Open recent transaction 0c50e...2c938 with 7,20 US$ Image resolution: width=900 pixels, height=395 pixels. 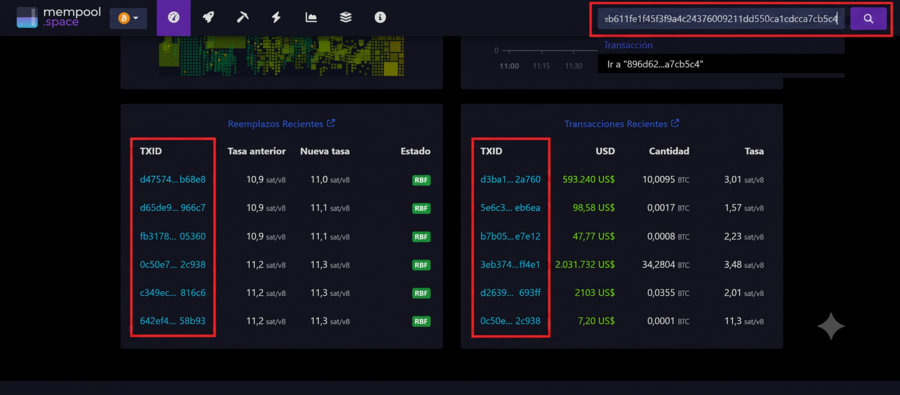click(510, 321)
